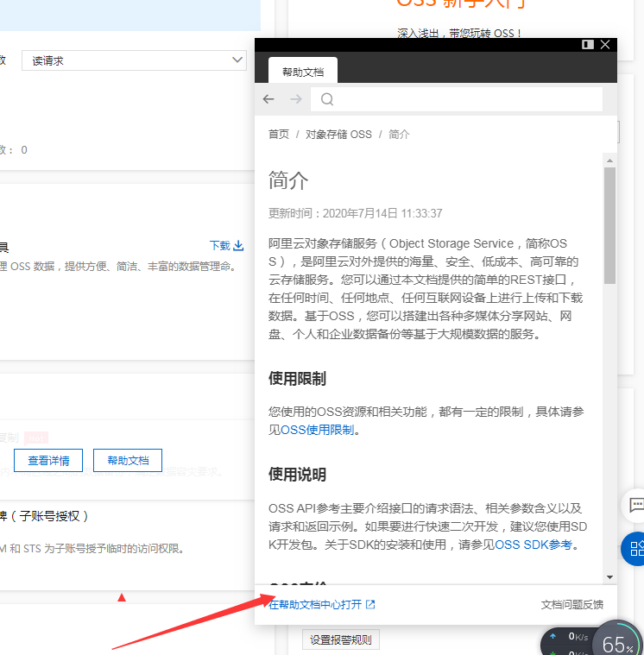Open the blue grid floating button
Image resolution: width=644 pixels, height=655 pixels.
click(634, 549)
